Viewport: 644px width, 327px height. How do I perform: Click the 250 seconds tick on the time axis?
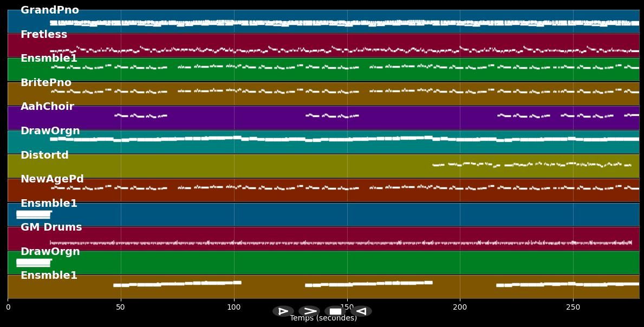tap(573, 307)
